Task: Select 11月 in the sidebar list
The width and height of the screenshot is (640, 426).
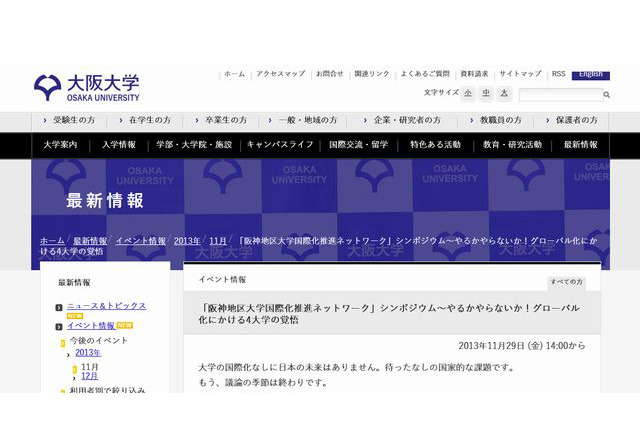Action: [89, 367]
